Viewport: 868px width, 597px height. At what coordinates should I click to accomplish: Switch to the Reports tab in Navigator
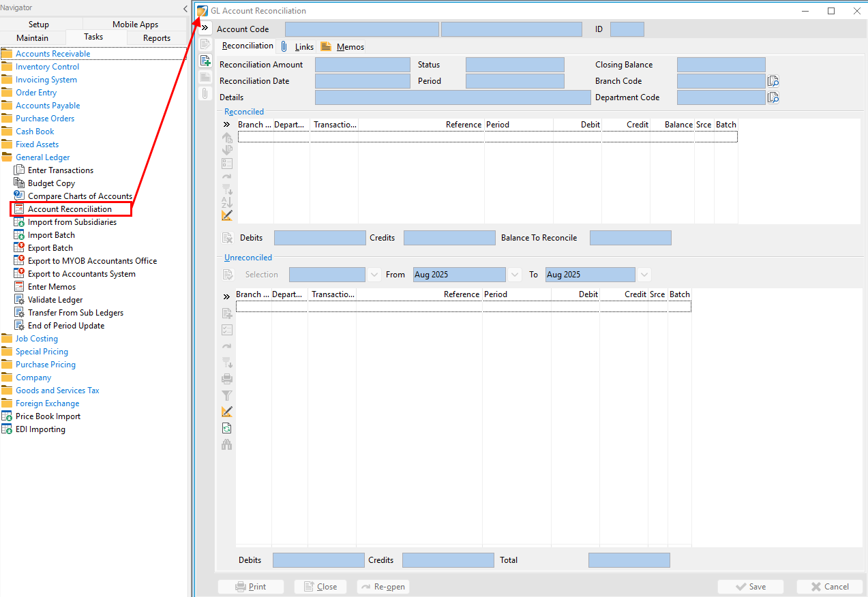pos(157,38)
